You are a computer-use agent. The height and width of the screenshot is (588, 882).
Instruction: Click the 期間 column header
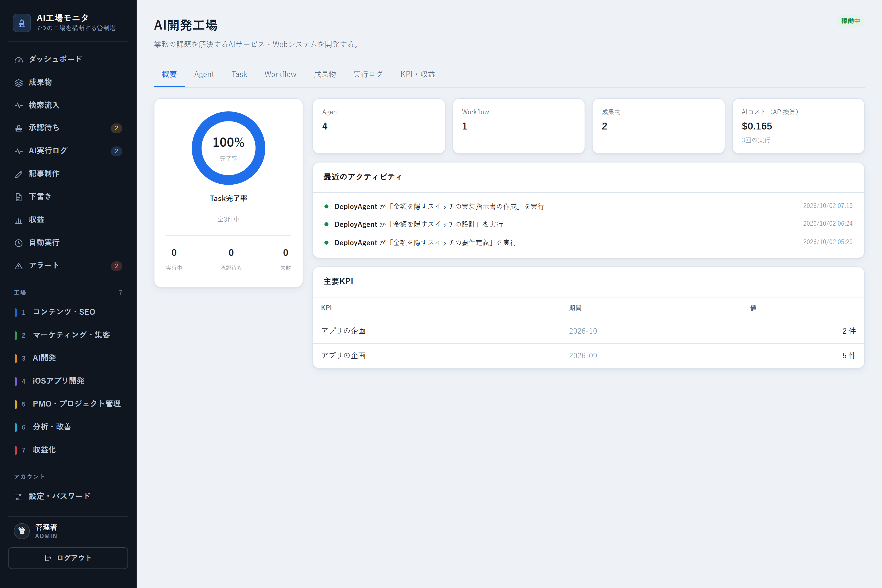point(575,308)
